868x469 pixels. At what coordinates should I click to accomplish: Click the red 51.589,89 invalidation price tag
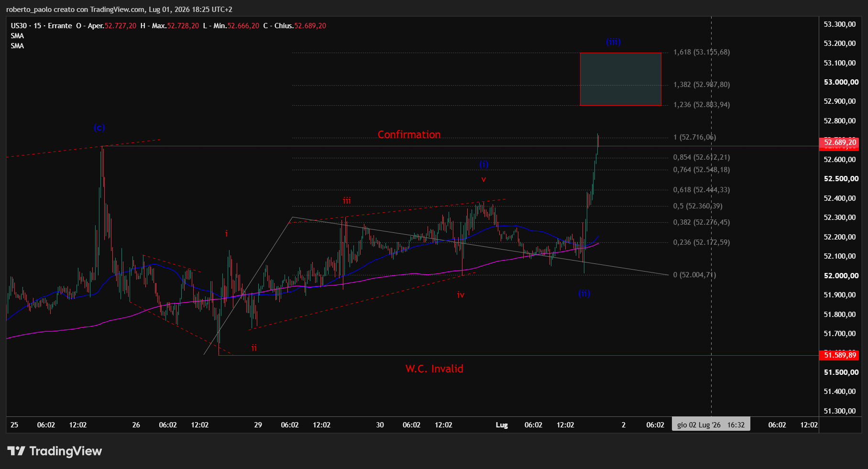click(x=839, y=355)
